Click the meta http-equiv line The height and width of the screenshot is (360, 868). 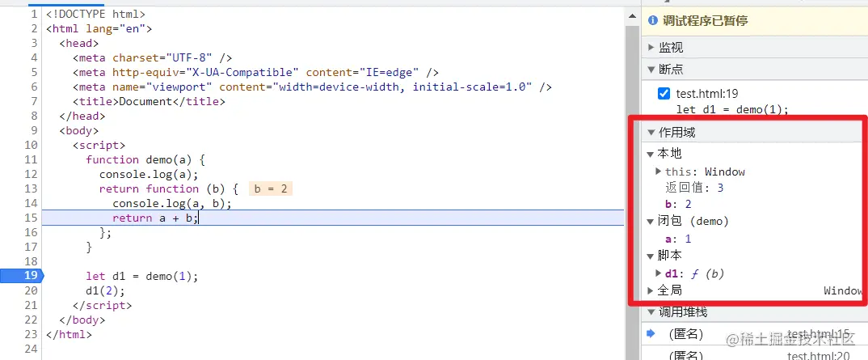click(x=255, y=73)
